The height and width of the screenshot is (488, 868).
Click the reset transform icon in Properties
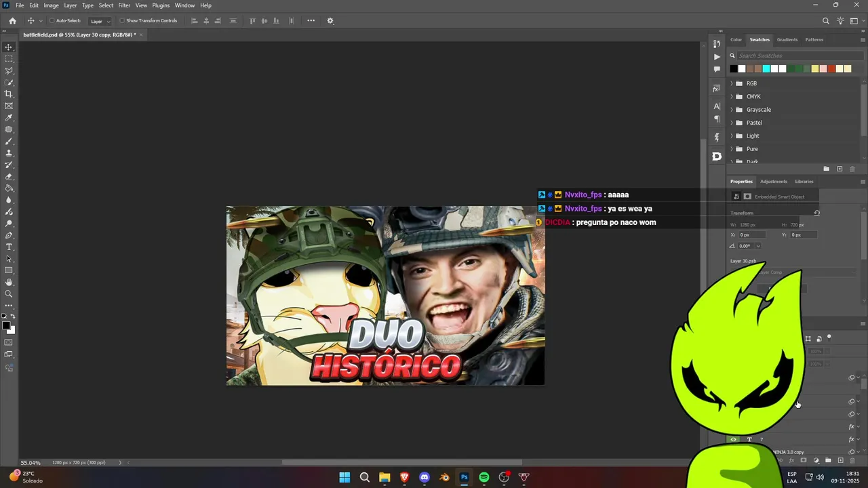pos(816,213)
